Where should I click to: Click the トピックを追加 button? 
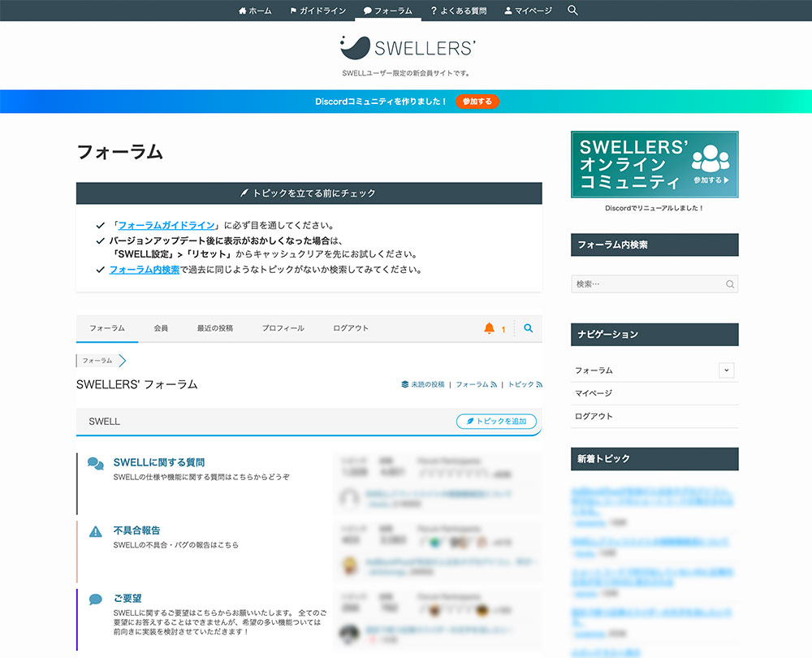pyautogui.click(x=496, y=422)
